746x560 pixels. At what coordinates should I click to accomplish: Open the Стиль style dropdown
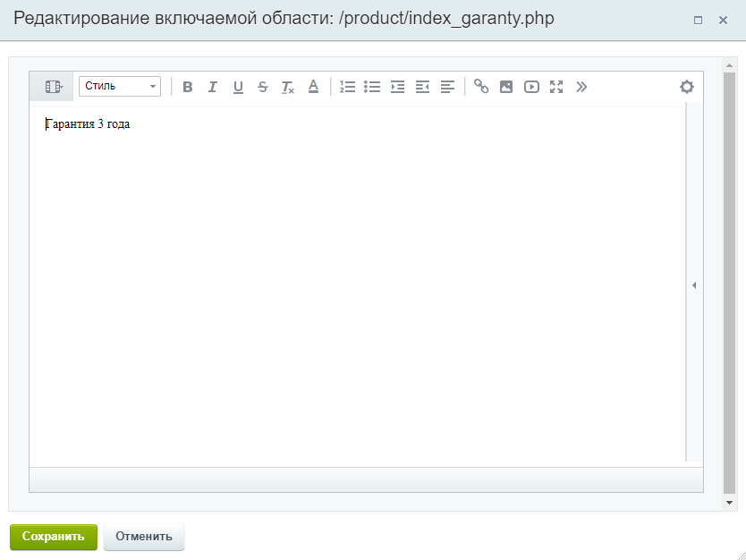click(x=120, y=87)
